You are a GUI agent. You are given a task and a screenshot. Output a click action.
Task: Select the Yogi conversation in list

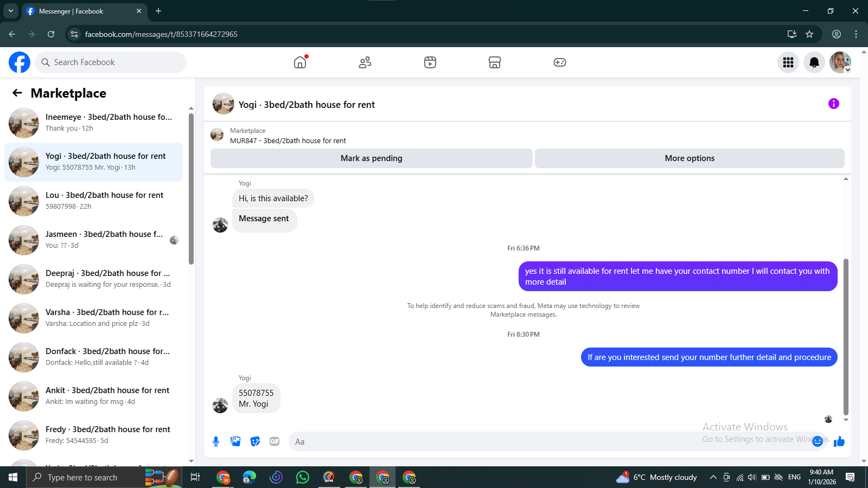93,162
